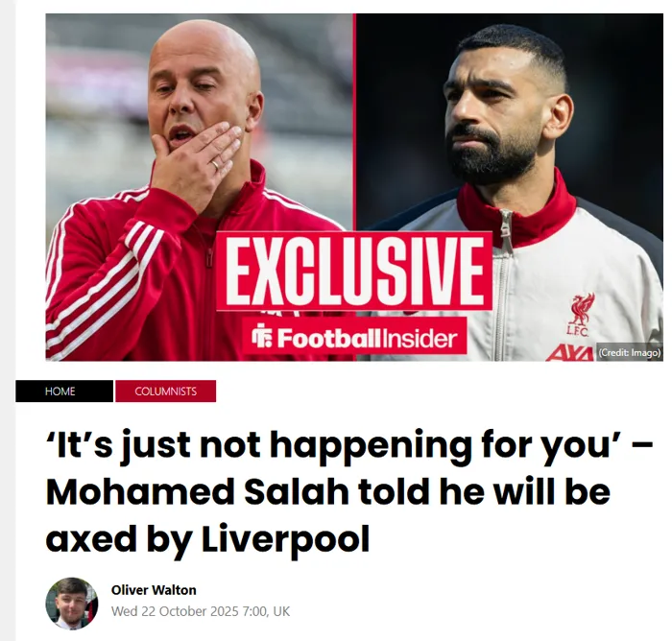Image resolution: width=672 pixels, height=641 pixels.
Task: Click the grey left margin strip
Action: click(8, 320)
